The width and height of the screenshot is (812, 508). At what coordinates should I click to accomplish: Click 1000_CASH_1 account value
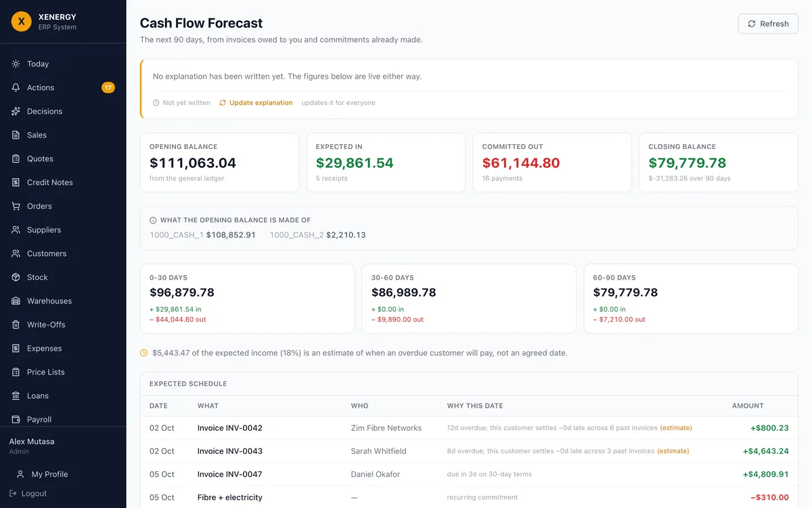(x=231, y=235)
